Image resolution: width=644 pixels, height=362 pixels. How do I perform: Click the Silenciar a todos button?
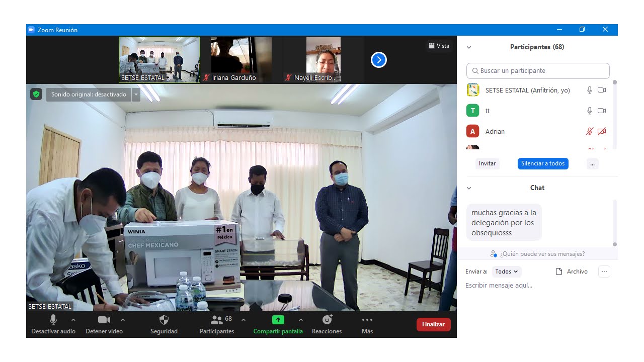pyautogui.click(x=543, y=163)
